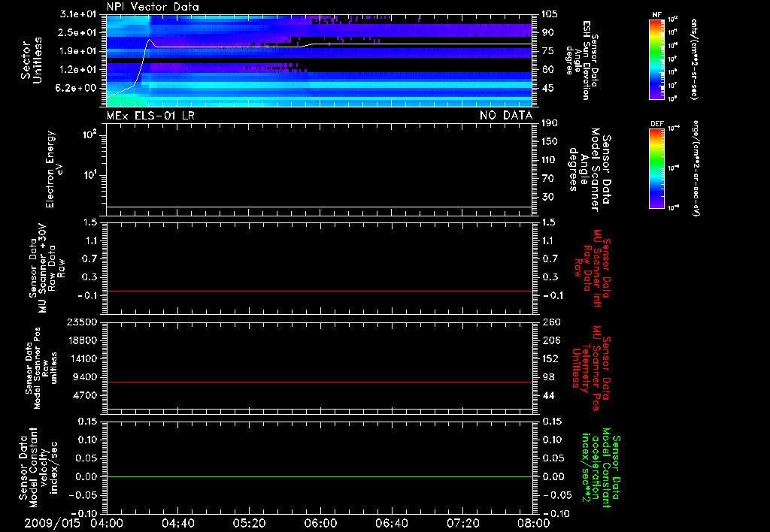Click the Sector Unitless axis label
Image resolution: width=770 pixels, height=532 pixels.
pos(31,59)
